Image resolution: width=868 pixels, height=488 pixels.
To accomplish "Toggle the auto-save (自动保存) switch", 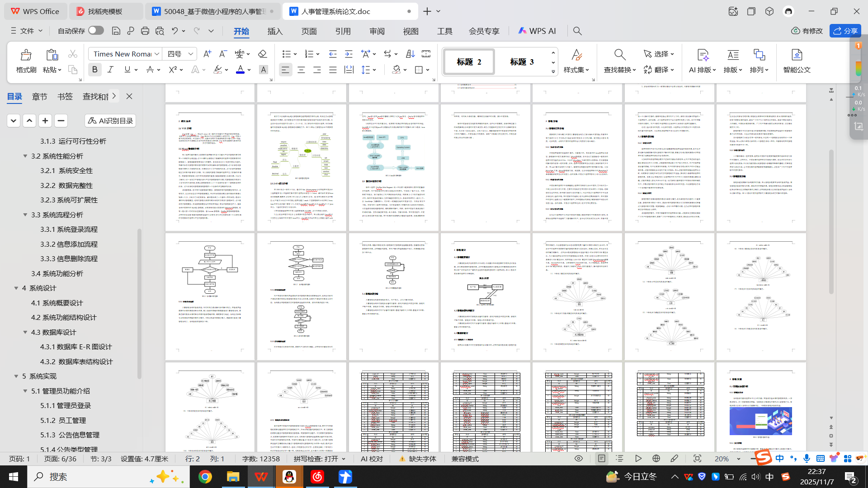I will coord(96,30).
